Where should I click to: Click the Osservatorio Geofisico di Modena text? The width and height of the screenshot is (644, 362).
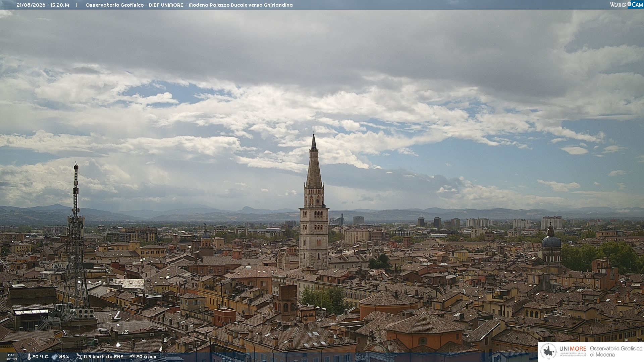[x=616, y=352]
